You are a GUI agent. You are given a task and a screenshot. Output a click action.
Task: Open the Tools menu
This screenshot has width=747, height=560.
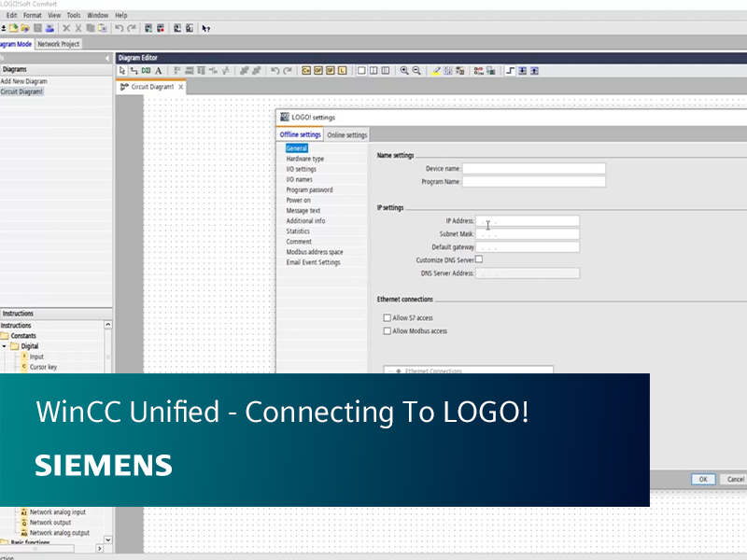click(73, 15)
